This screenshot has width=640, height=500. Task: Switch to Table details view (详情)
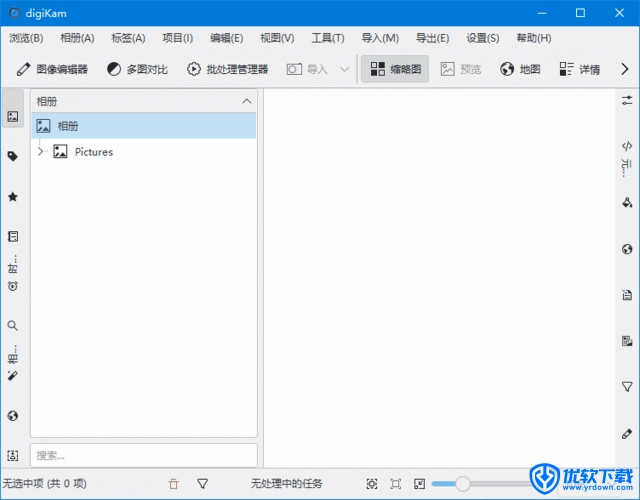point(580,69)
